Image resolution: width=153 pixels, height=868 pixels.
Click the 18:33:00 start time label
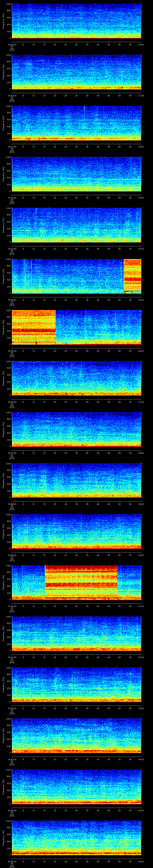(12, 249)
